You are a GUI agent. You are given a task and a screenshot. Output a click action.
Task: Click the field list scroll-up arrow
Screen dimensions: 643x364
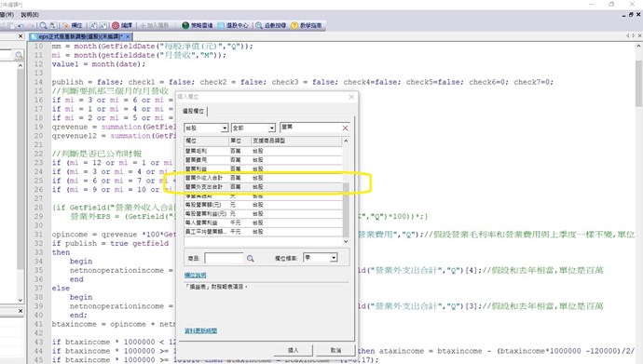346,141
